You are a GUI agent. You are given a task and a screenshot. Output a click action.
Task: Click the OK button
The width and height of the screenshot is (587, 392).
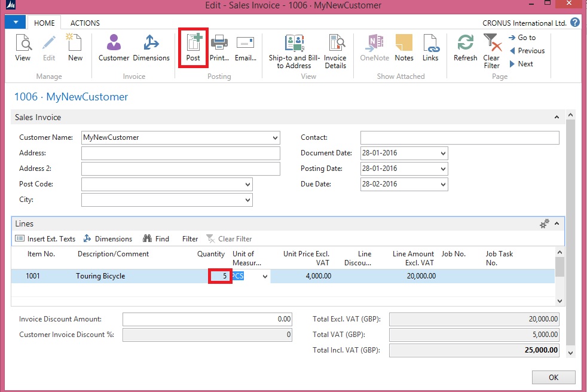(x=553, y=377)
